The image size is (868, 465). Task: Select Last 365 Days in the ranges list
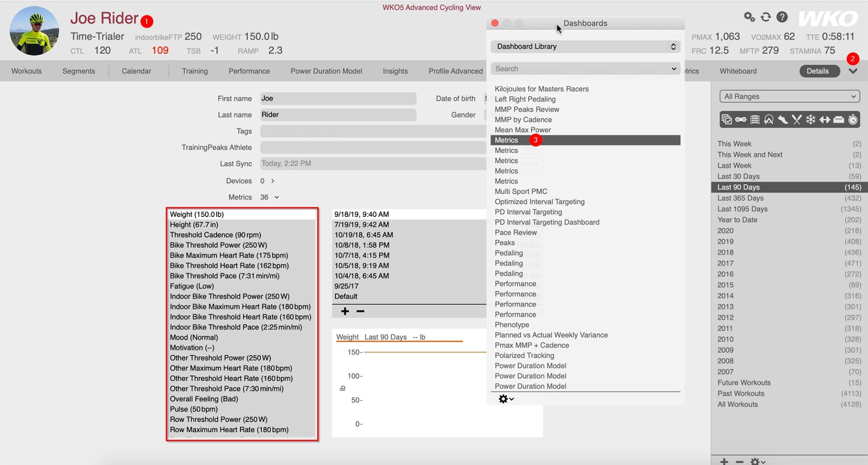tap(741, 198)
